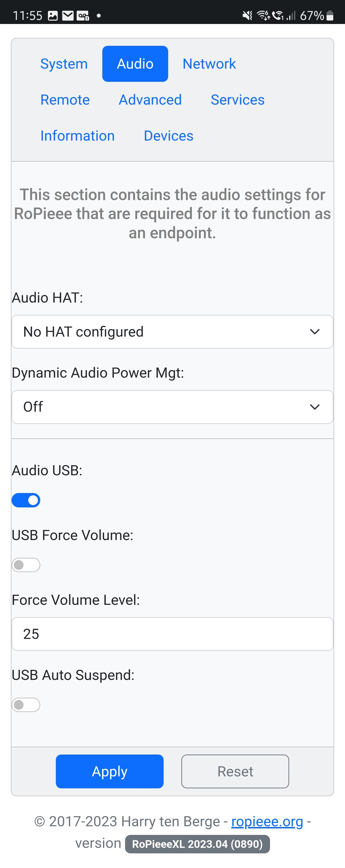Enable the USB Auto Suspend switch
The width and height of the screenshot is (345, 868).
(26, 705)
